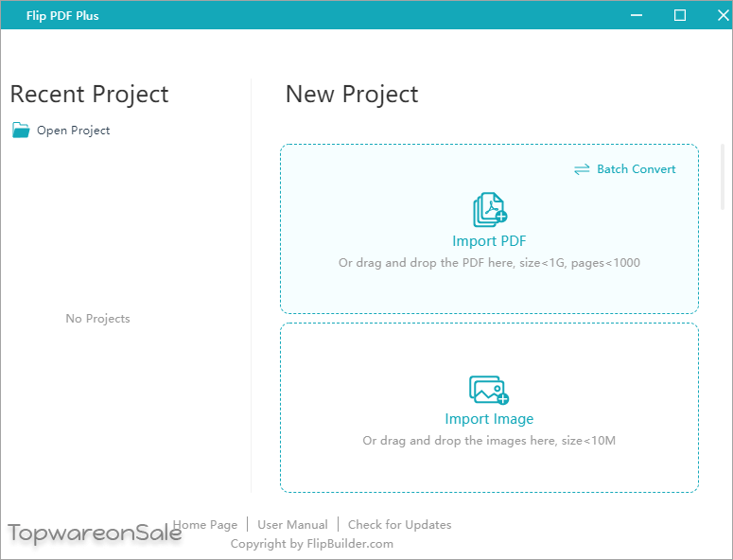
Task: Close the Flip PDF Plus window
Action: (x=723, y=15)
